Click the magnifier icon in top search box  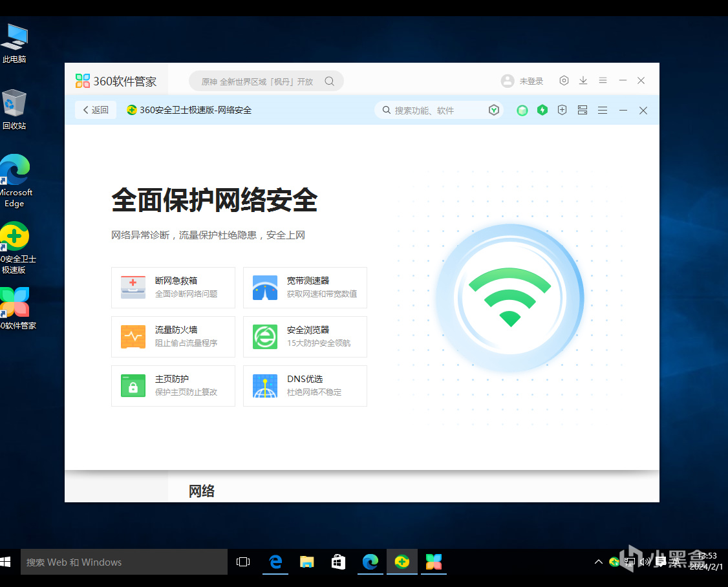tap(329, 81)
